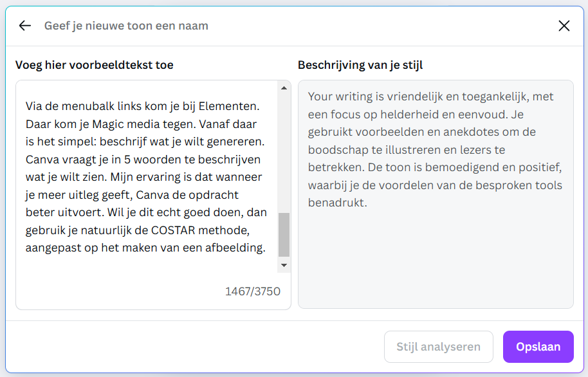
Task: Close the dialog with the X icon
Action: 564,26
